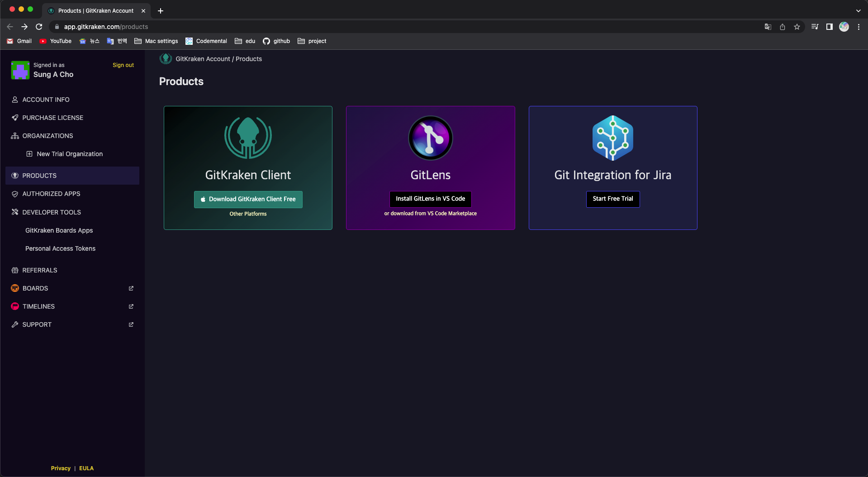Screen dimensions: 868x477
Task: Open Account Info in the sidebar
Action: point(72,100)
